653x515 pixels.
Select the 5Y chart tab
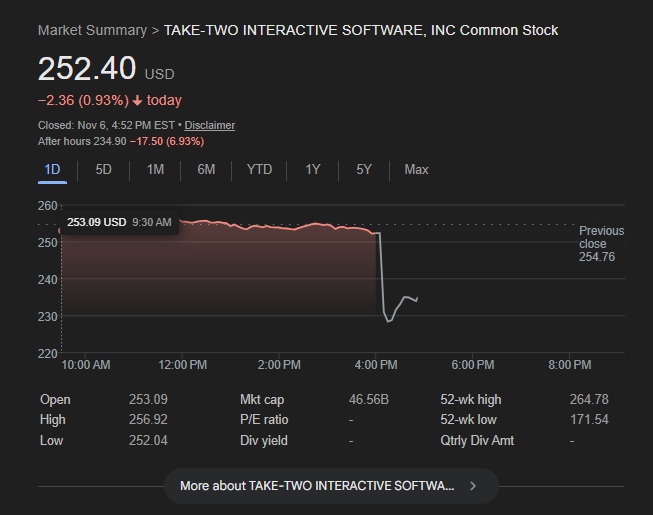pos(364,169)
